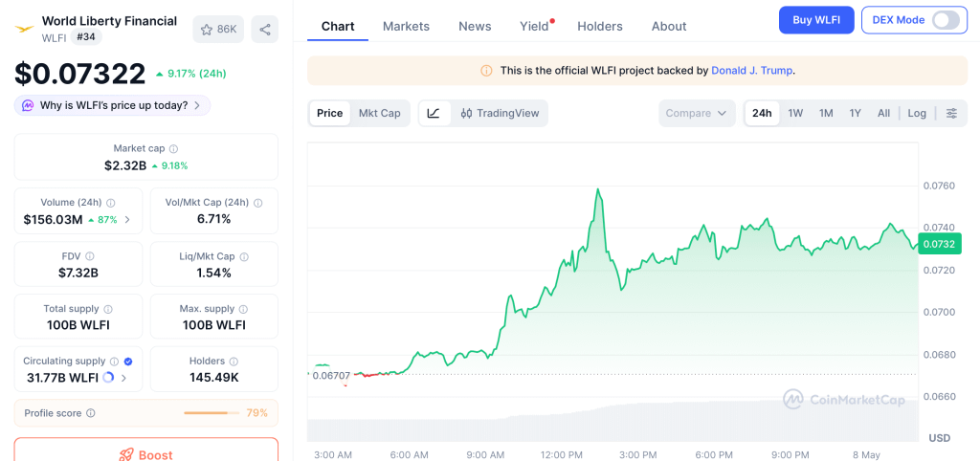The height and width of the screenshot is (461, 980).
Task: Open the Compare dropdown
Action: click(x=697, y=113)
